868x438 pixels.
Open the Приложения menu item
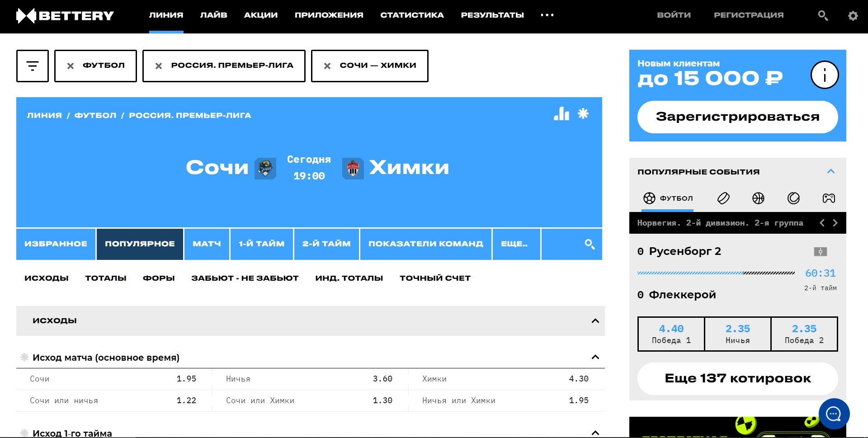(329, 15)
